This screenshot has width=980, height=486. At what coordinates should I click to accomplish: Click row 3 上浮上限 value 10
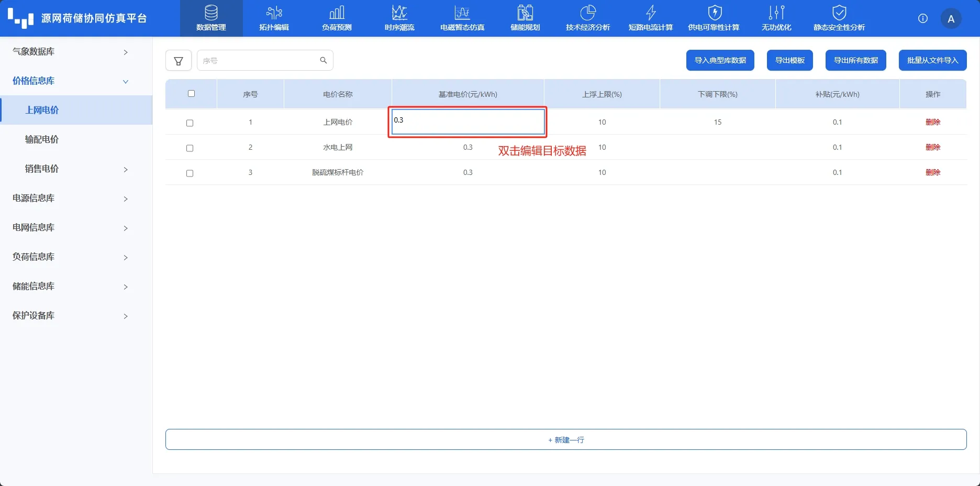tap(602, 172)
